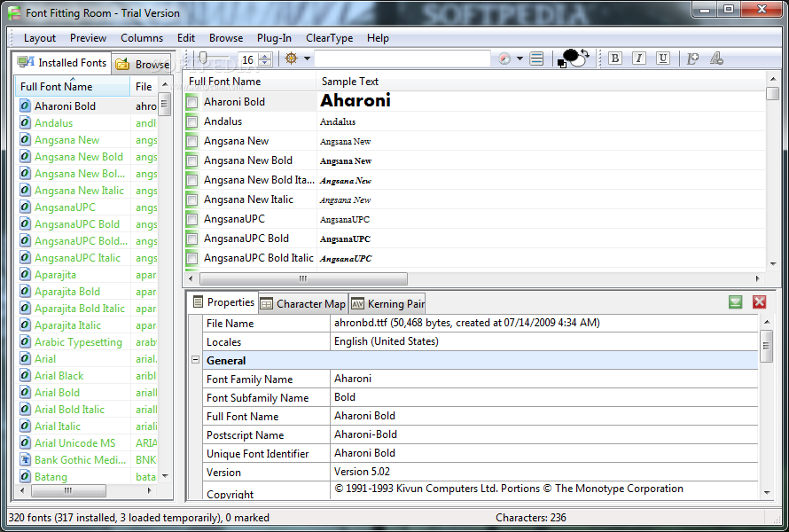Toggle italic preview formatting
The image size is (789, 532).
639,59
